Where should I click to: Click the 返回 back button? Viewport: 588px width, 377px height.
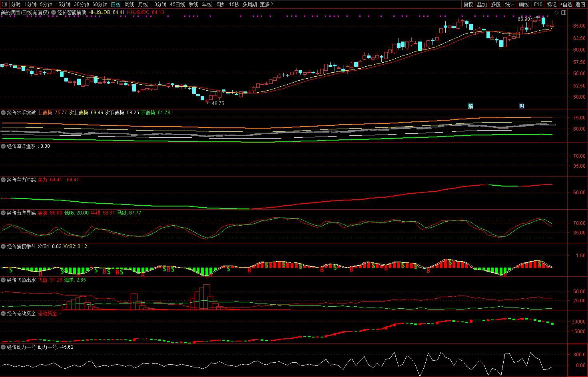[x=580, y=4]
